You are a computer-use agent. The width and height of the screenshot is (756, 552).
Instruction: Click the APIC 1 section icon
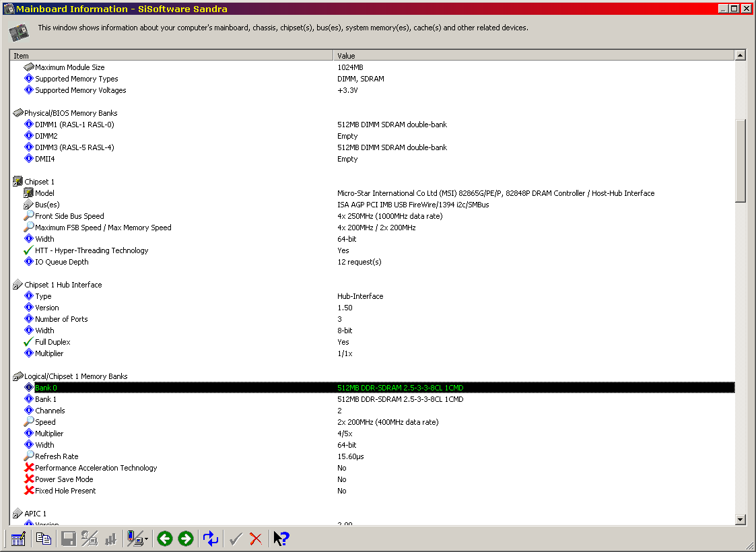coord(18,514)
